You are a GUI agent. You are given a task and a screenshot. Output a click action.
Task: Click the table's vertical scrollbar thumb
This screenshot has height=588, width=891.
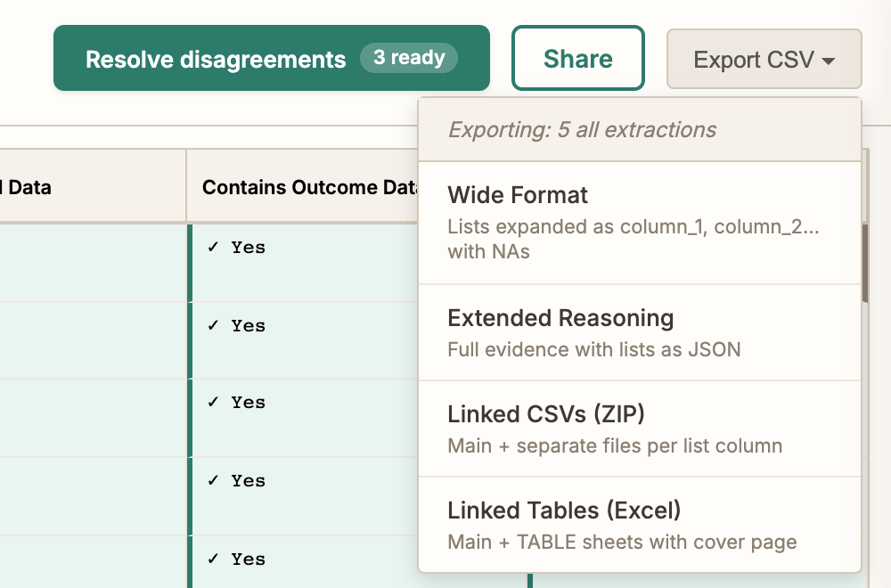point(865,263)
